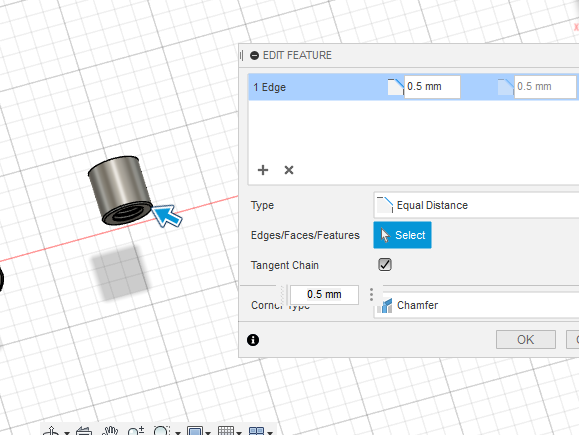579x435 pixels.
Task: Open the Display Settings icon
Action: tap(195, 431)
